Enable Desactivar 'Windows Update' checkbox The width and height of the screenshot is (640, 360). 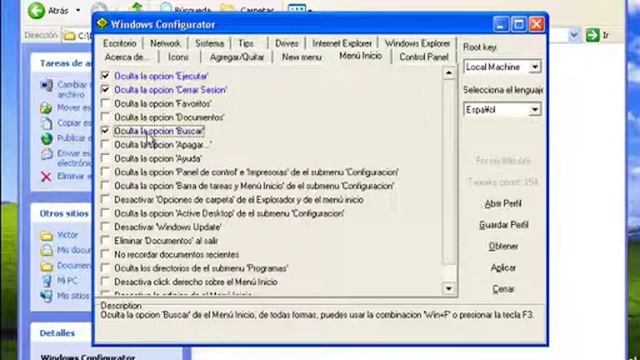click(x=105, y=227)
